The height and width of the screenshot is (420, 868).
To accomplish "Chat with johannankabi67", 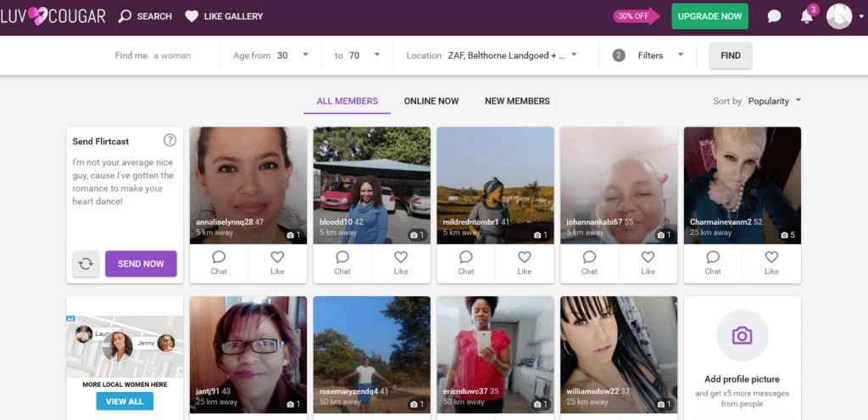I will (x=589, y=263).
